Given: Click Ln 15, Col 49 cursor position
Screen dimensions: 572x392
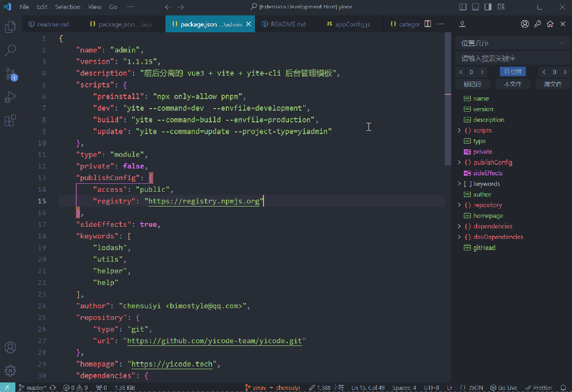Looking at the screenshot, I should point(368,388).
